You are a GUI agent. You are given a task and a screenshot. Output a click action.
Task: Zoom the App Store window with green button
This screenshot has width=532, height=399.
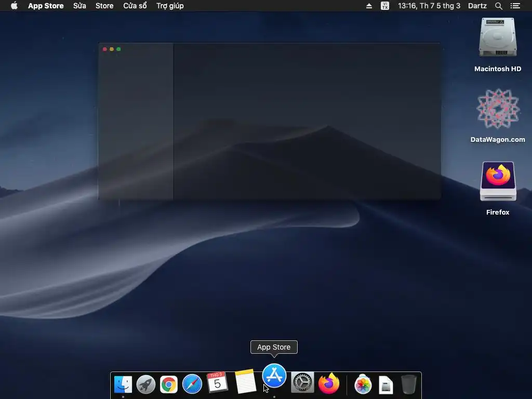(118, 49)
